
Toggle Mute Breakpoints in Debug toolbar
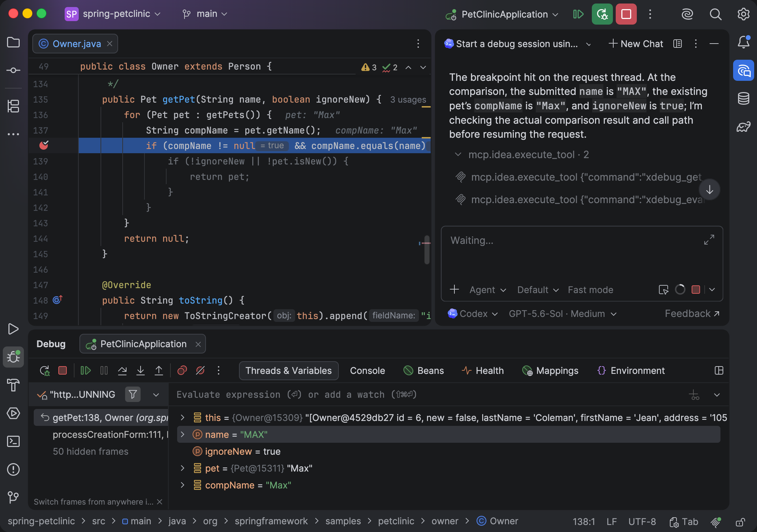click(200, 371)
